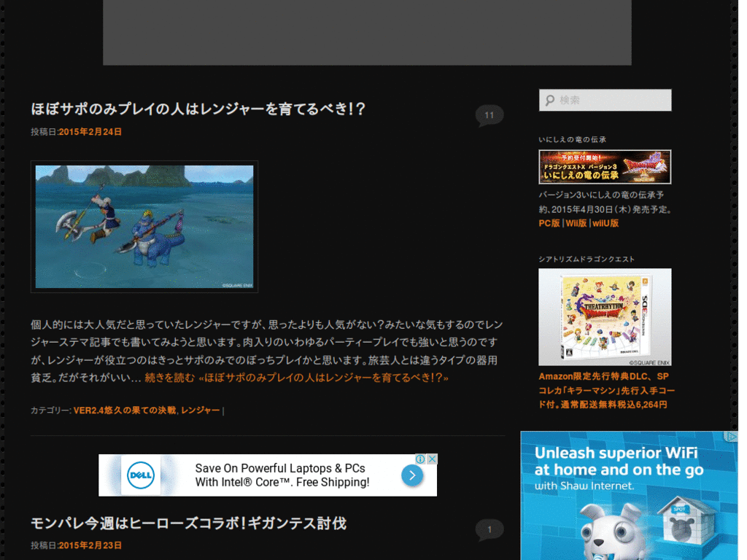Screen dimensions: 747x560
Task: Open the ranger article title link
Action: (x=198, y=109)
